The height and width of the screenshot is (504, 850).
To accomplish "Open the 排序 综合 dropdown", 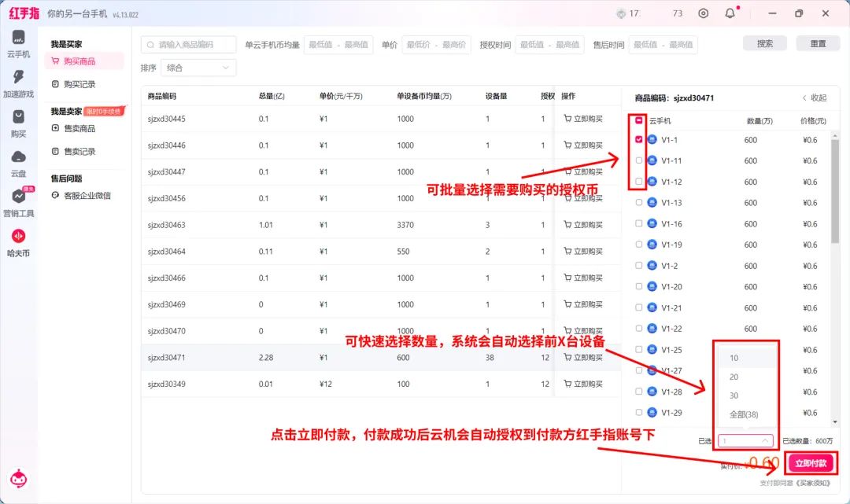I will 198,68.
